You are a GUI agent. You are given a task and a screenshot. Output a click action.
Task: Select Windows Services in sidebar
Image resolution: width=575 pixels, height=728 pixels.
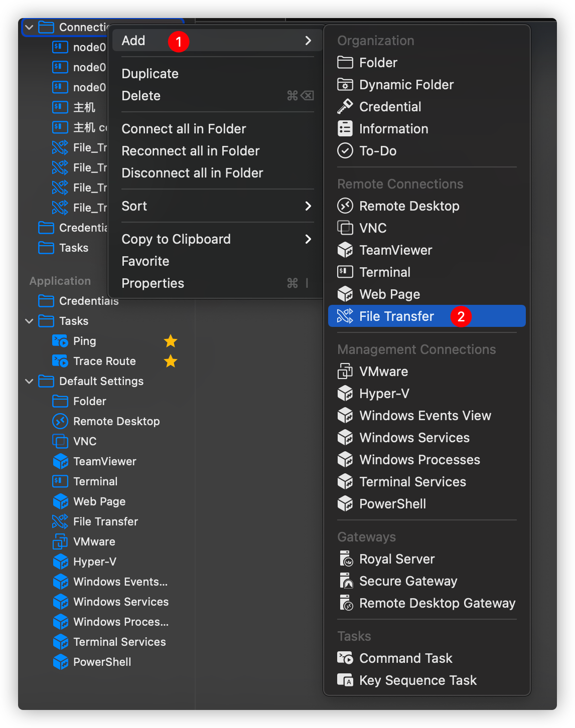pyautogui.click(x=121, y=602)
